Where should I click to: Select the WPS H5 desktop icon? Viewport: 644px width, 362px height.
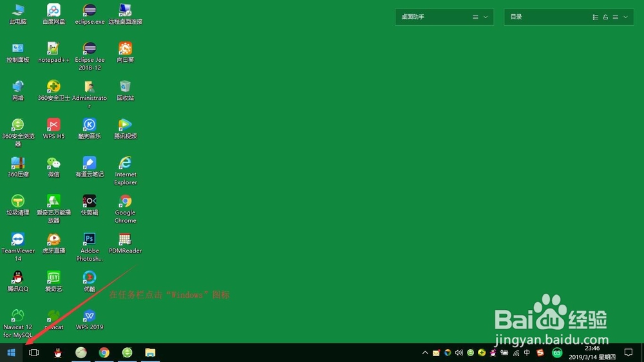[x=54, y=129]
